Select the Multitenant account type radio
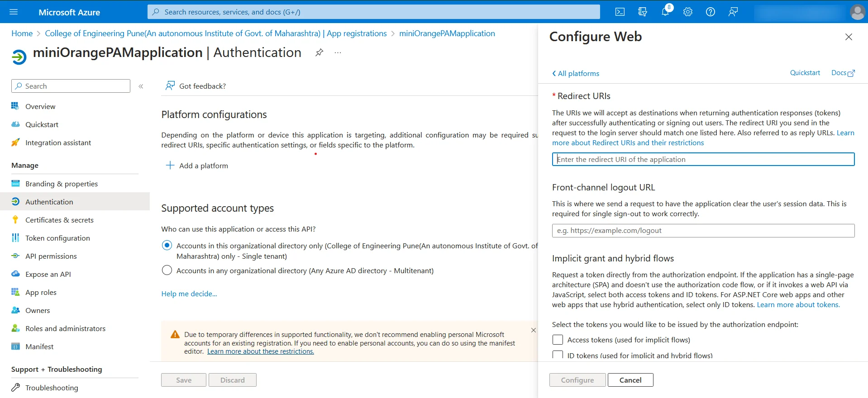This screenshot has width=868, height=398. point(167,270)
